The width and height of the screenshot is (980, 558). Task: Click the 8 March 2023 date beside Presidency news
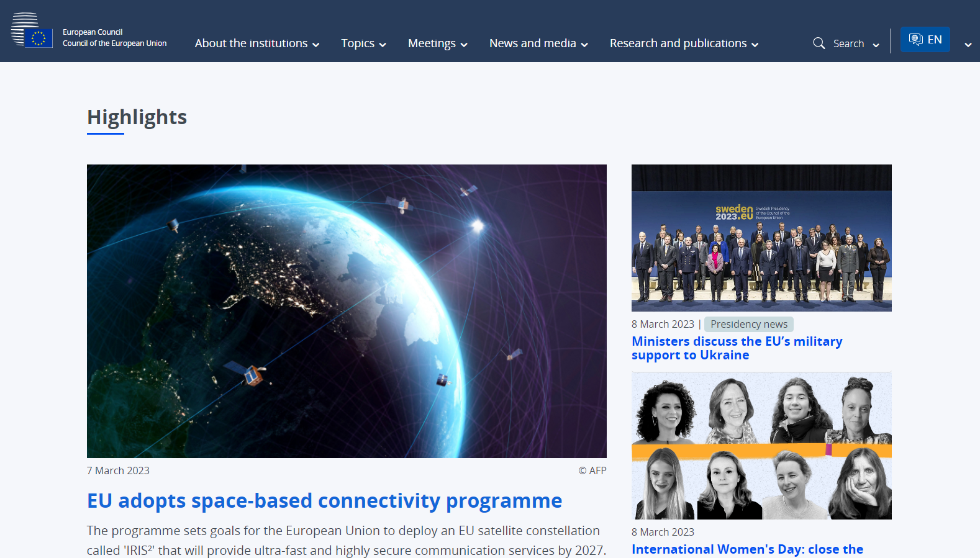[x=663, y=324]
